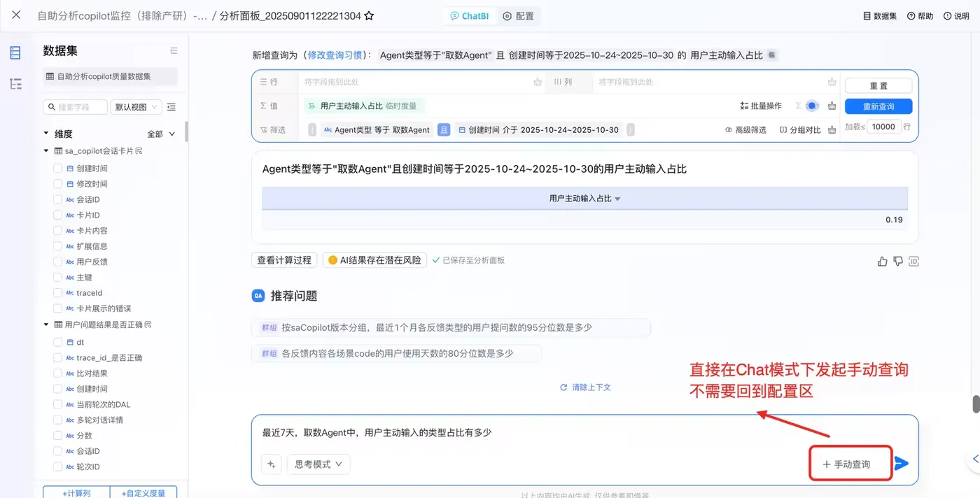Toggle the Σ aggregation switch in the value row
Viewport: 980px width, 498px height.
(x=811, y=106)
